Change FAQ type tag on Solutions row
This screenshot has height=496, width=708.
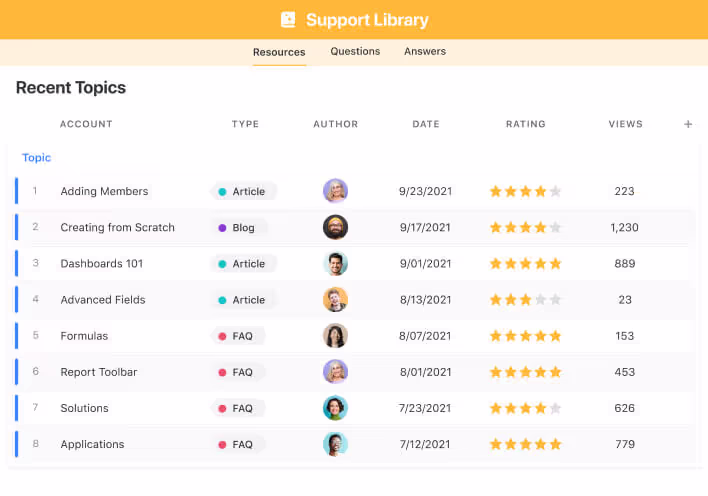click(x=236, y=408)
